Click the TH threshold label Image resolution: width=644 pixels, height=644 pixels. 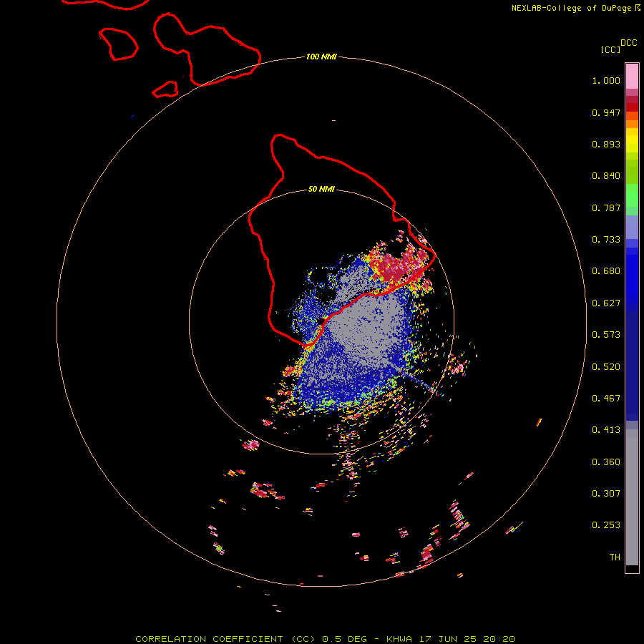[615, 557]
